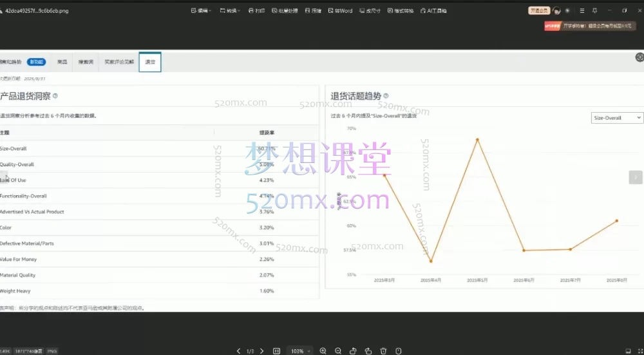Click the Material Quality row
The height and width of the screenshot is (355, 644).
tap(159, 275)
